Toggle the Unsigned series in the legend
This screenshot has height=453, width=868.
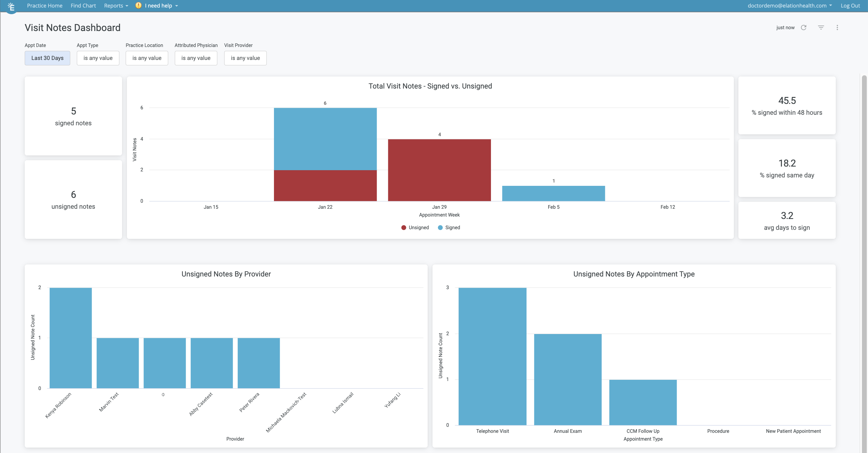[415, 227]
